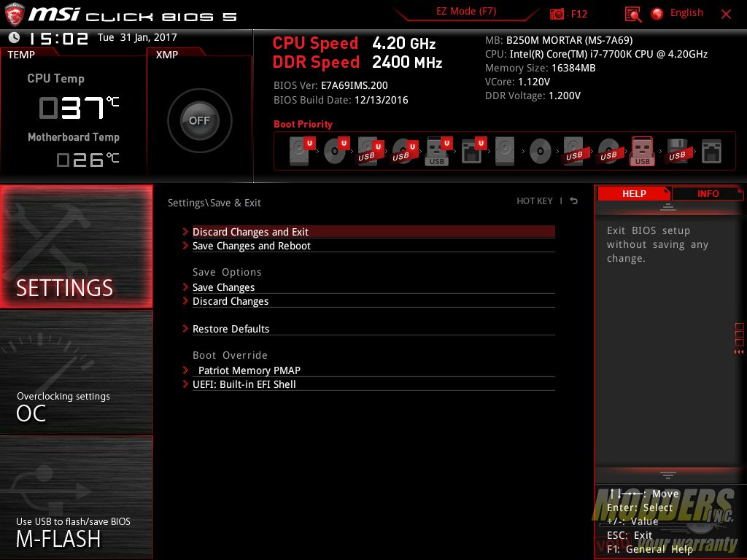The width and height of the screenshot is (747, 560).
Task: Click the Intel Core i7-7700K CPU text
Action: point(597,54)
